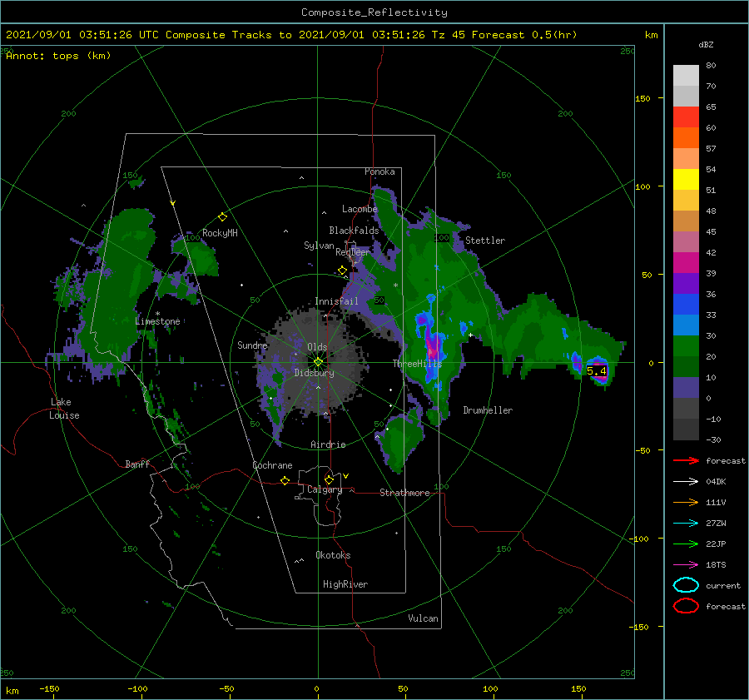The width and height of the screenshot is (749, 700).
Task: Select the light gray 70-80 dBZ swatch
Action: [x=686, y=75]
